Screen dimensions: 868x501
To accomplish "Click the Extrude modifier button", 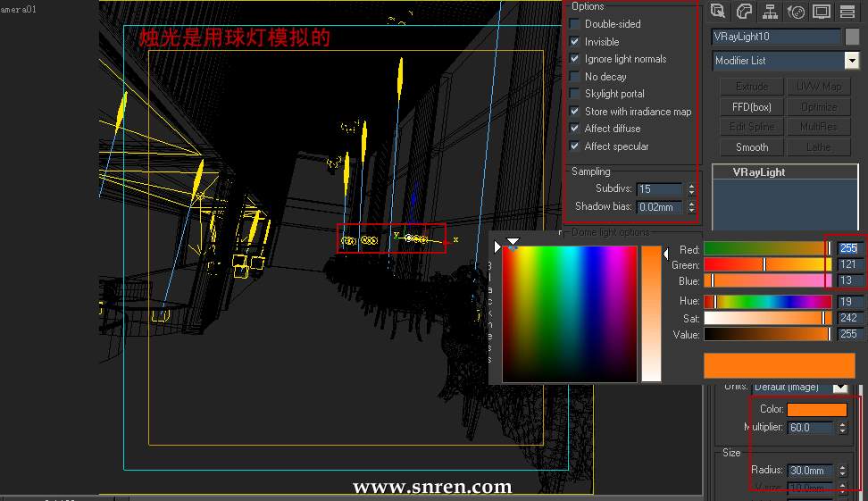I will (x=752, y=87).
